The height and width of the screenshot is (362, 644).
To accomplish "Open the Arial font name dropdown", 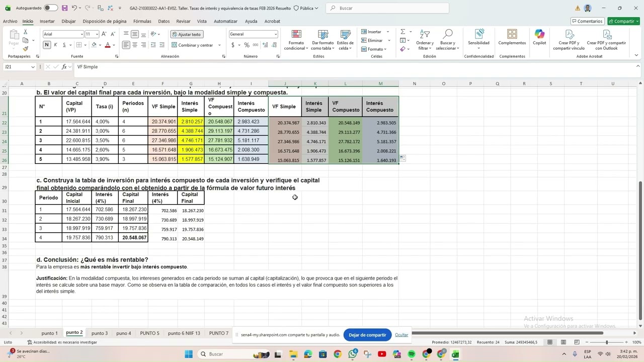I will click(x=82, y=34).
